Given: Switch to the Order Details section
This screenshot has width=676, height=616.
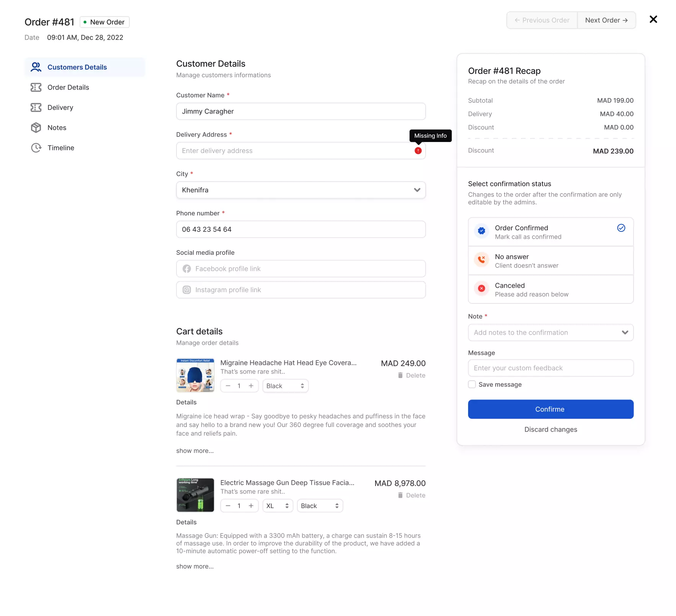Looking at the screenshot, I should pyautogui.click(x=68, y=87).
